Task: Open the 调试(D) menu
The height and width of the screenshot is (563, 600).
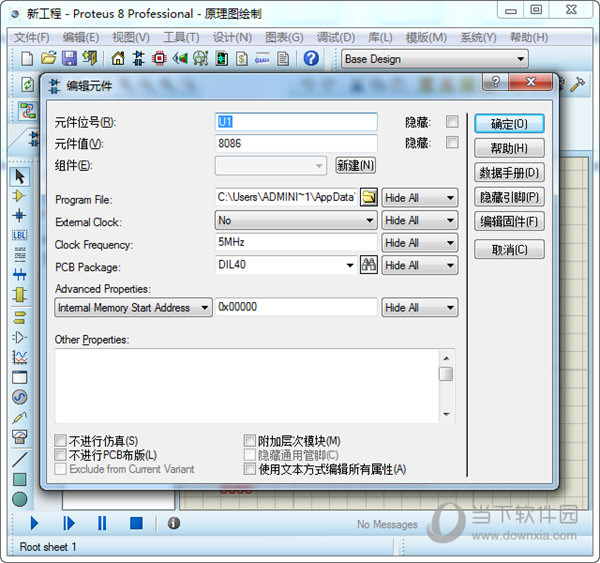Action: coord(336,37)
